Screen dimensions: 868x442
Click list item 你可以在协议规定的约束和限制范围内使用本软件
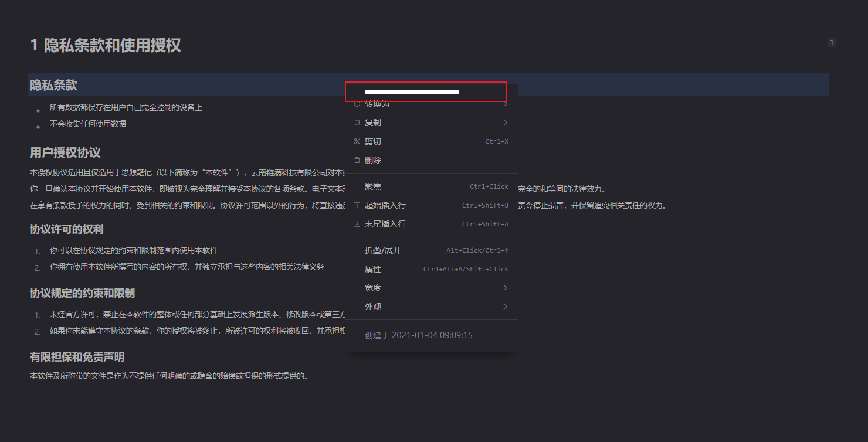point(134,250)
